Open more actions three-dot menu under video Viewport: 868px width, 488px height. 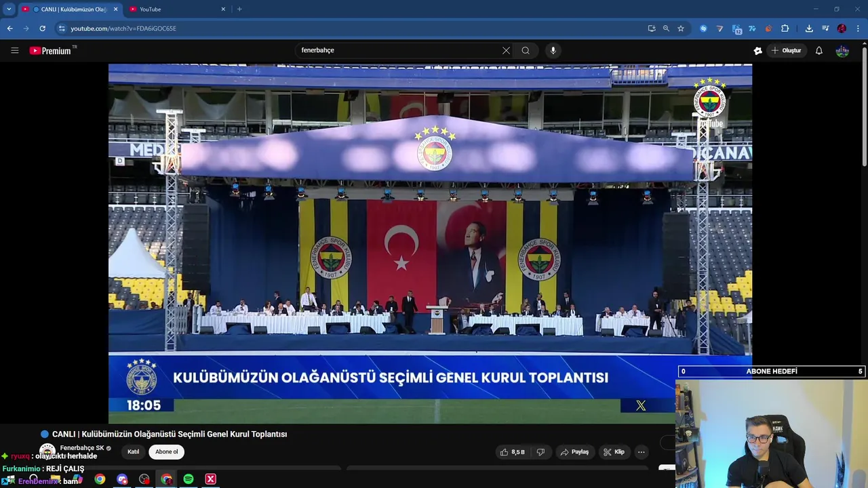tap(641, 452)
